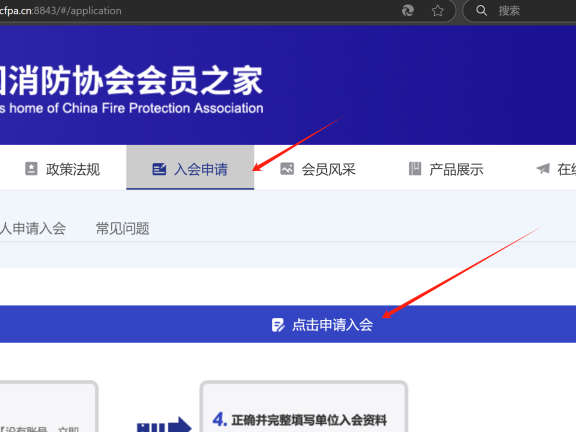Click the bookmark star icon in address bar
Screen dimensions: 576x432
tap(438, 11)
